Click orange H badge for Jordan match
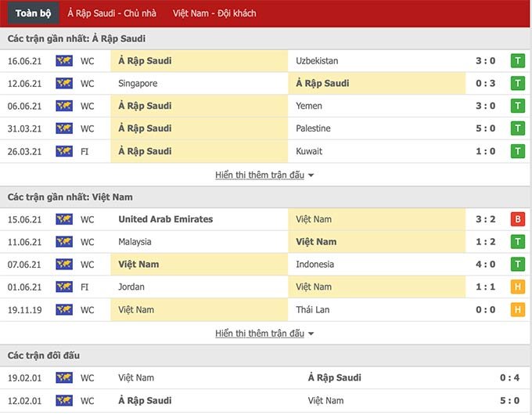This screenshot has width=532, height=415. point(517,287)
